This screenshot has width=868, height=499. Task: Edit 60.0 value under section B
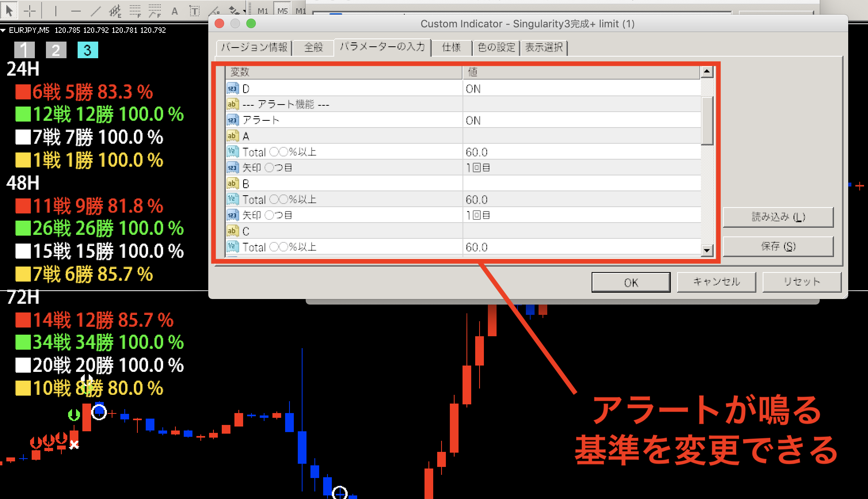point(581,200)
